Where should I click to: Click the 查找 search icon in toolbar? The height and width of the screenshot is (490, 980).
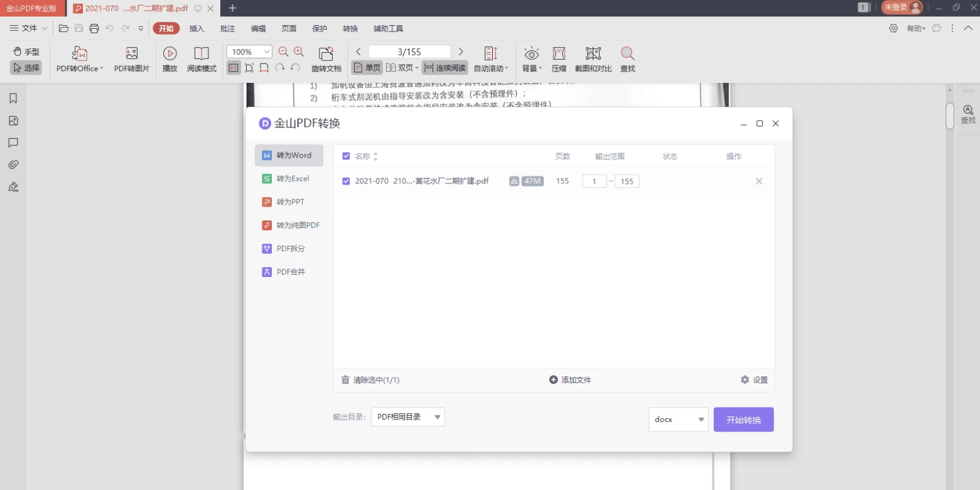627,54
